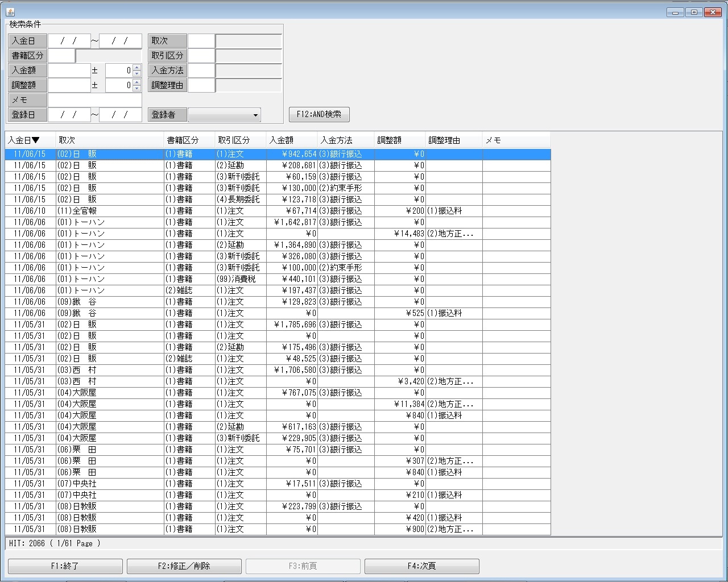
Task: Increase the 入金額 tolerance spinner value
Action: [136, 68]
